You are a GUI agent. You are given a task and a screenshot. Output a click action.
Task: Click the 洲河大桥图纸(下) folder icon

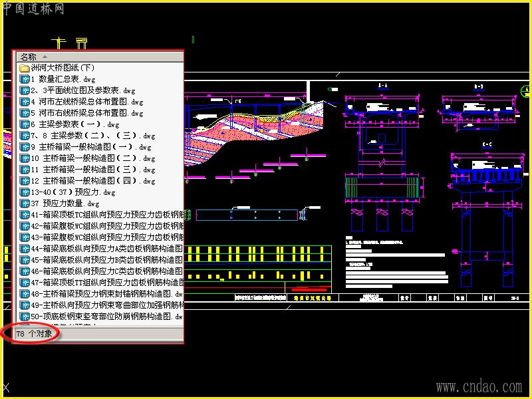pyautogui.click(x=24, y=68)
